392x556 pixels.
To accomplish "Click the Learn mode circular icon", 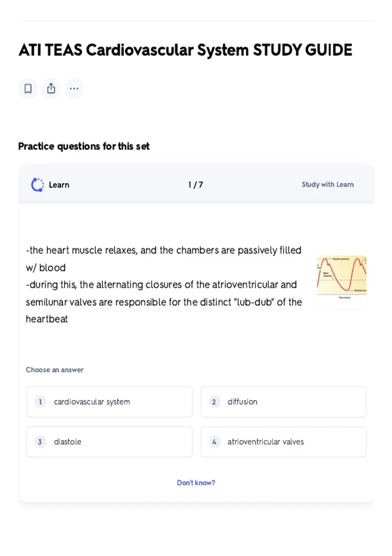I will (x=37, y=185).
